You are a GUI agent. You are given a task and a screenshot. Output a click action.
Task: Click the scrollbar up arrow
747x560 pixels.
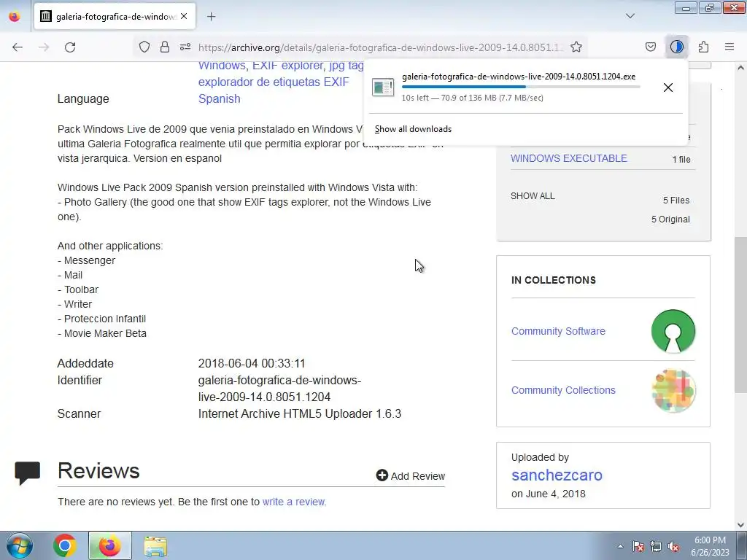point(740,68)
